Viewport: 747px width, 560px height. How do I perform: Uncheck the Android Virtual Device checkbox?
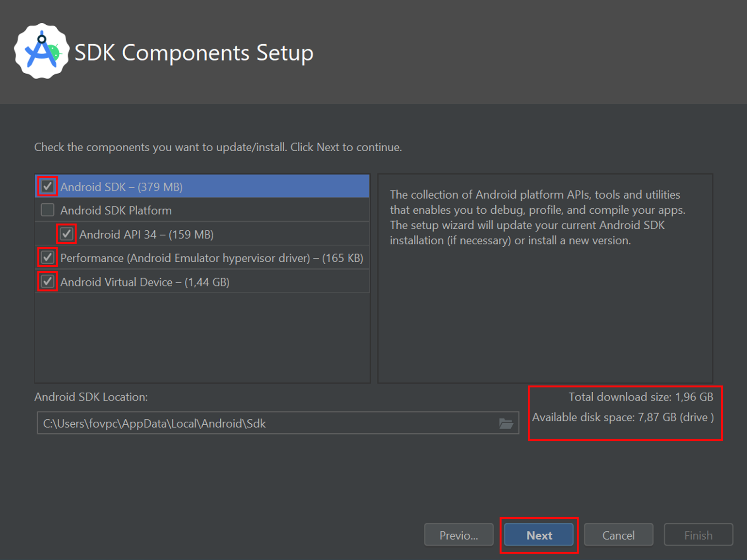tap(48, 282)
